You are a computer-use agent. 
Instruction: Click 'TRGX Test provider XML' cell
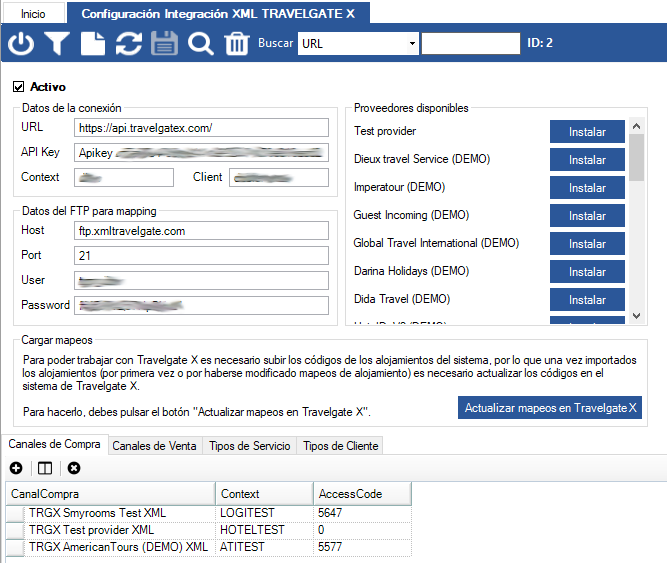[x=120, y=530]
